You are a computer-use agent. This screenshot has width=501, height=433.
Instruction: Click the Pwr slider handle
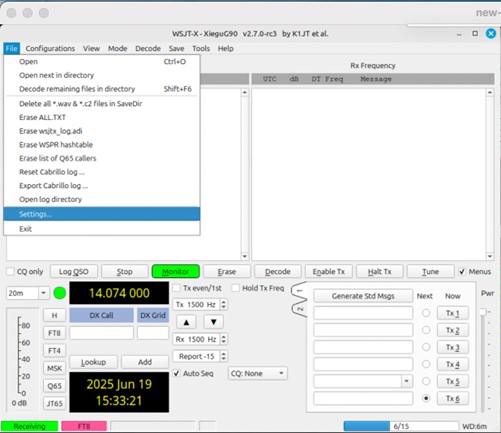pos(483,312)
